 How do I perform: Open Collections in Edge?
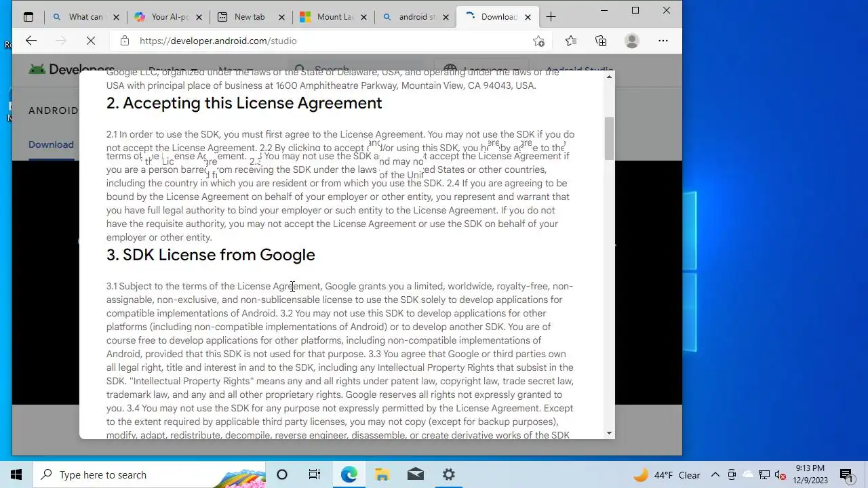pyautogui.click(x=601, y=41)
